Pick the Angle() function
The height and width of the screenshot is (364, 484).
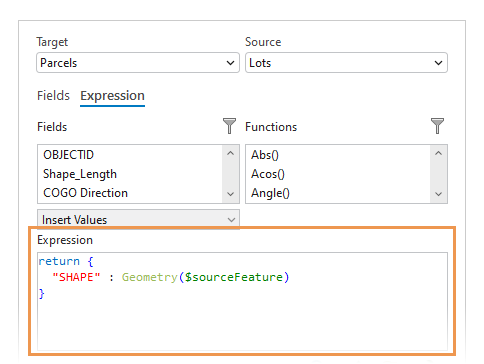point(338,193)
